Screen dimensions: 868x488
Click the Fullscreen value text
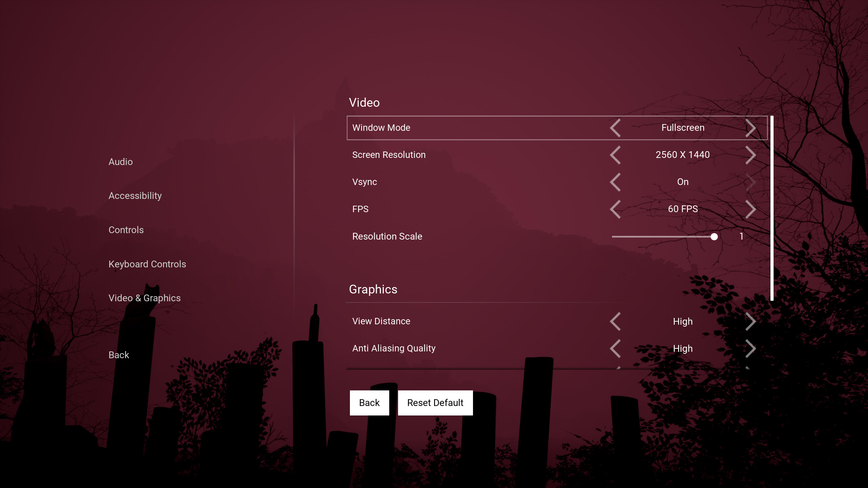(x=683, y=128)
